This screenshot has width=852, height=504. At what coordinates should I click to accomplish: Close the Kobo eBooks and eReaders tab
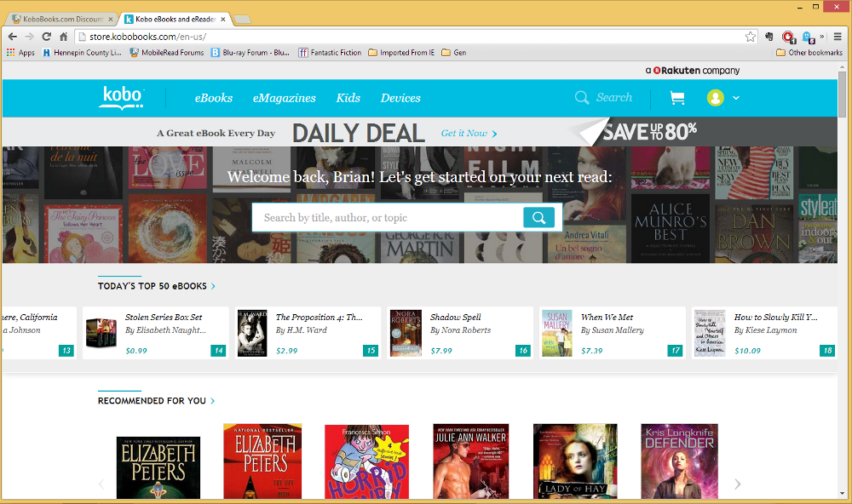coord(222,19)
